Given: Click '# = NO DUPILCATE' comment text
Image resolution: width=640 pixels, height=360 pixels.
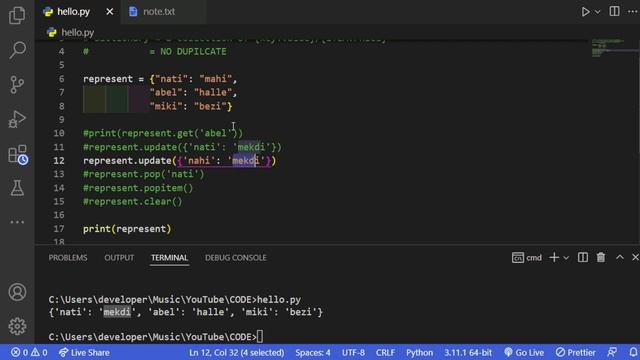Looking at the screenshot, I should click(155, 51).
